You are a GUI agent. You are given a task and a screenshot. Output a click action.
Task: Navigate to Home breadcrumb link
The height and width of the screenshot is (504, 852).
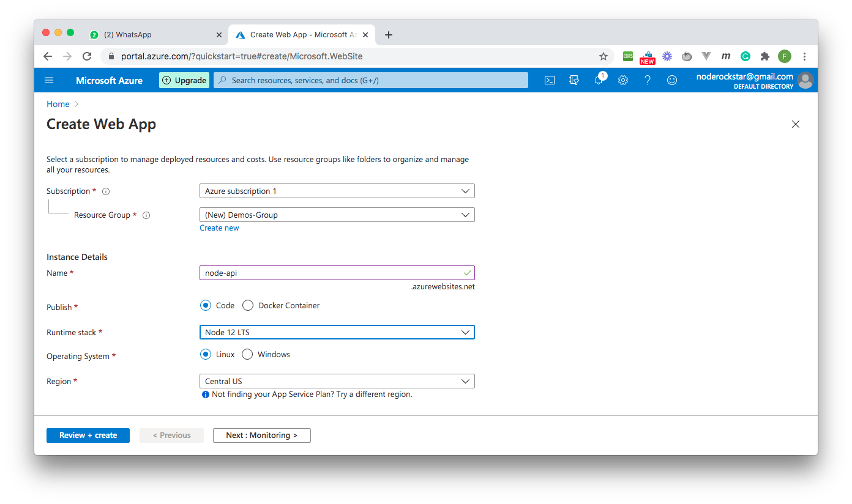coord(58,104)
